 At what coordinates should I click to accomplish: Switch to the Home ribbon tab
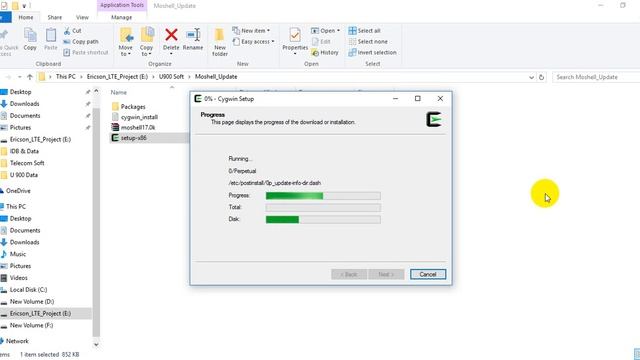click(x=26, y=17)
